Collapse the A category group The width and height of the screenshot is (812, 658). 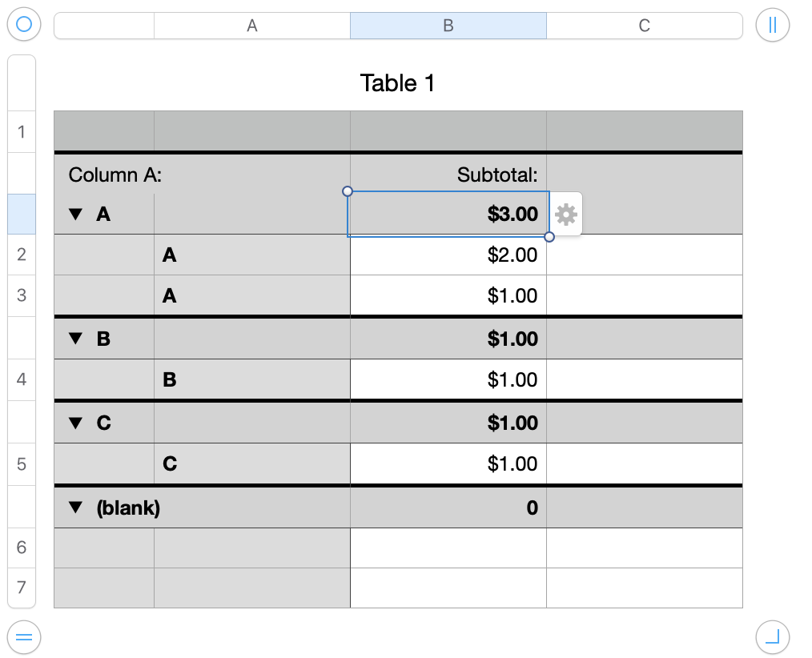76,215
